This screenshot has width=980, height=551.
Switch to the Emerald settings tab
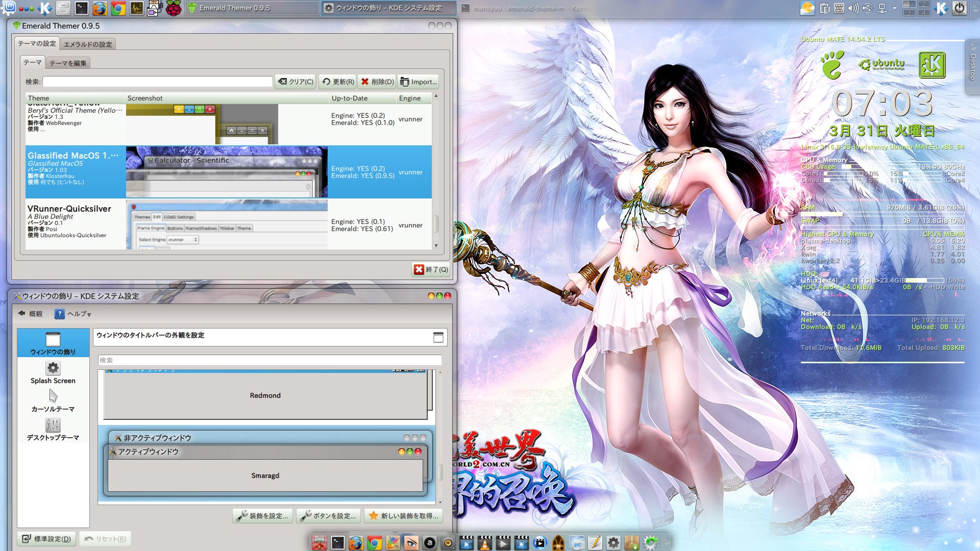[88, 44]
